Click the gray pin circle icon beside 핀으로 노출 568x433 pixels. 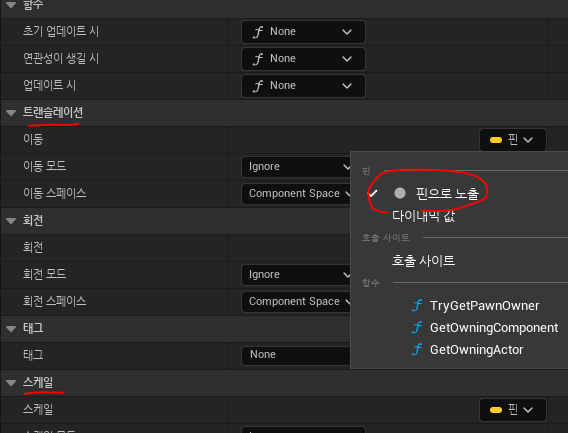click(x=400, y=193)
